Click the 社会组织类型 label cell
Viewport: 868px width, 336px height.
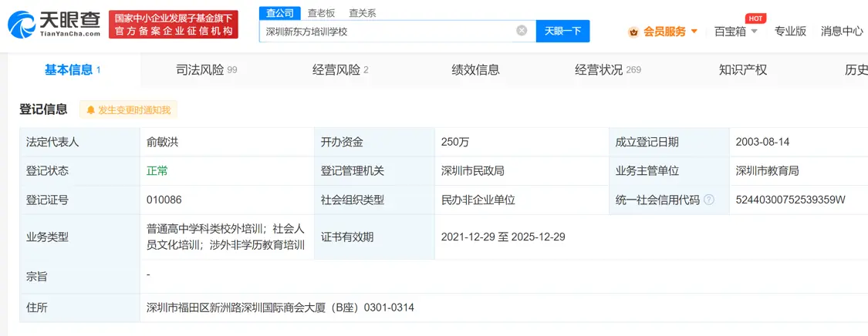[x=374, y=200]
